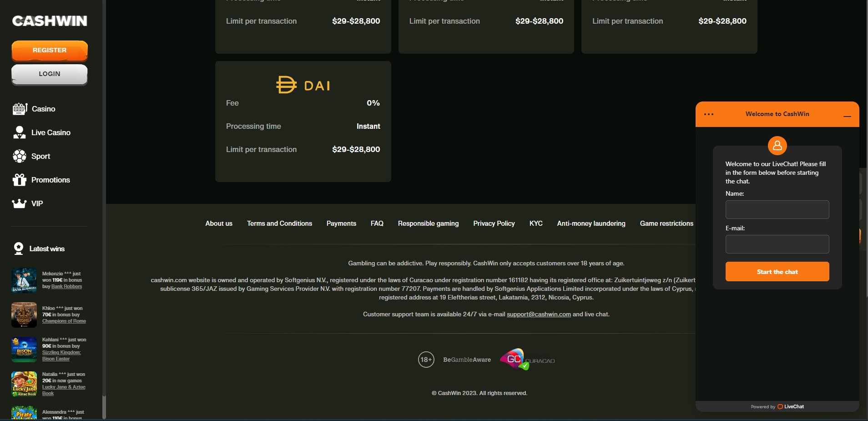Click Start the chat button
The height and width of the screenshot is (421, 868).
pyautogui.click(x=777, y=272)
